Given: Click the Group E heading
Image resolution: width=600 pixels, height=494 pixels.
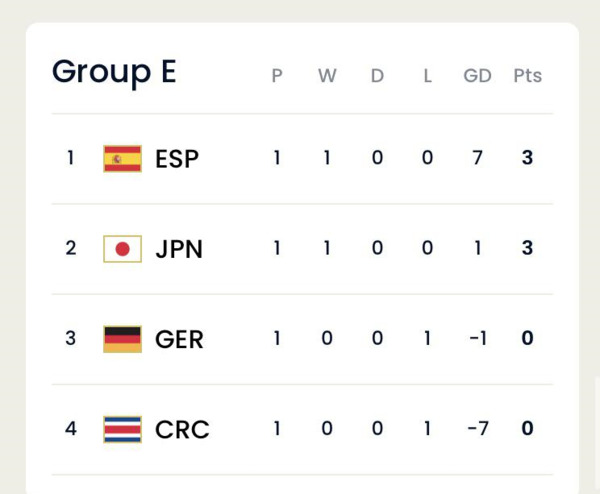Looking at the screenshot, I should [114, 72].
